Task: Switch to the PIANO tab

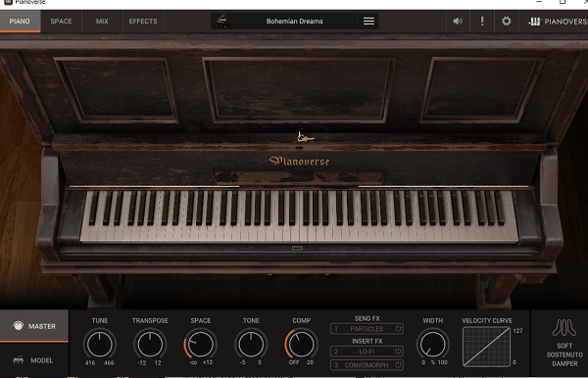Action: 20,22
